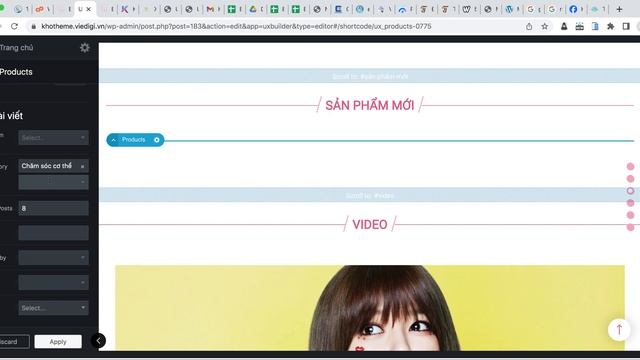The width and height of the screenshot is (640, 360).
Task: Jump to fifth navigation dot
Action: [x=630, y=215]
